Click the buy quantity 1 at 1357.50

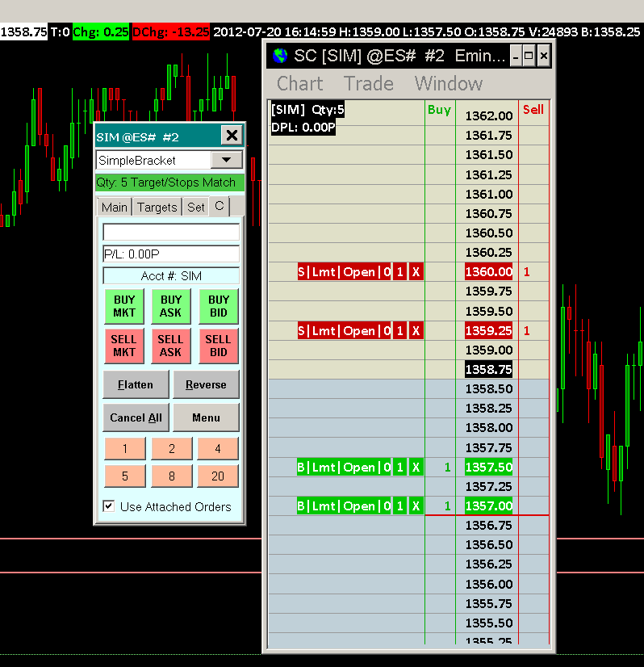coord(447,468)
